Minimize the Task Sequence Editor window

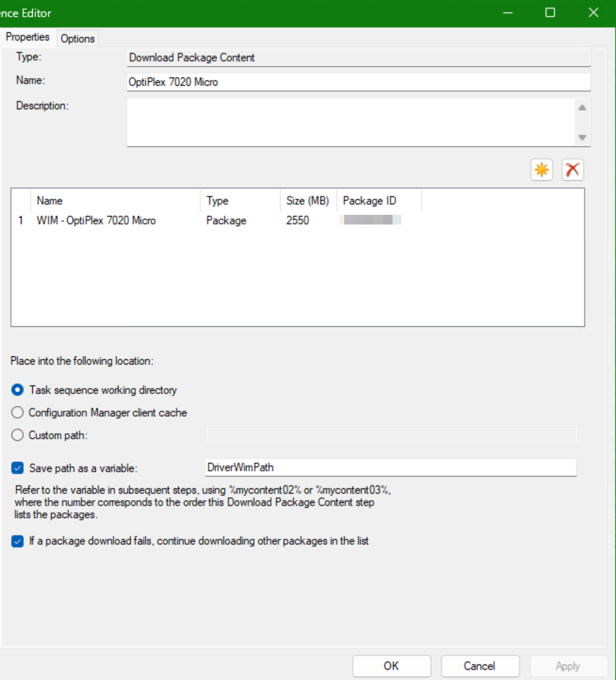(x=508, y=13)
